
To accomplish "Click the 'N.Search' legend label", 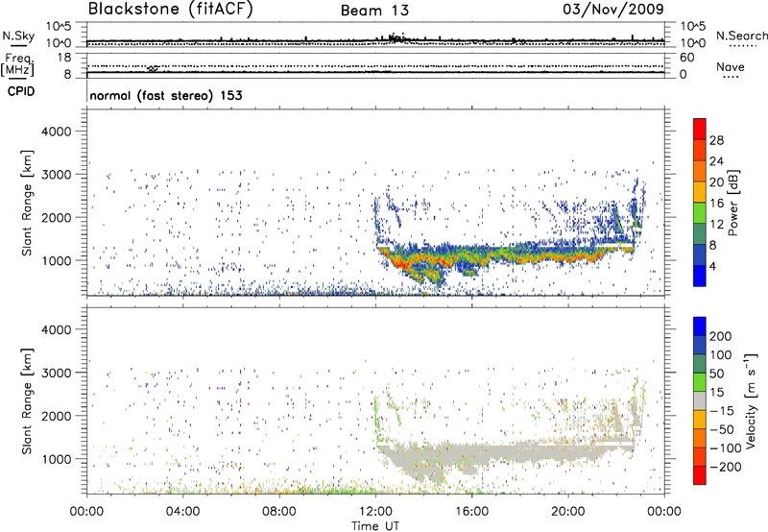I will (x=741, y=36).
